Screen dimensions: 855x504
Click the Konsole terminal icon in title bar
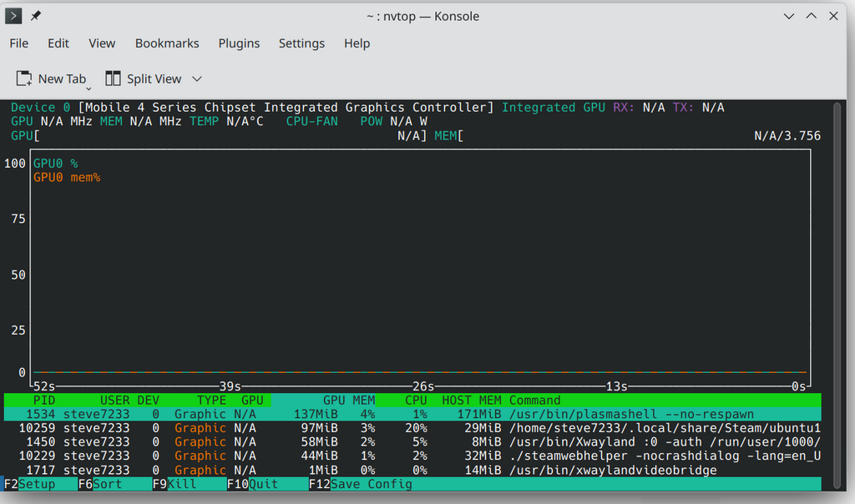pos(13,16)
